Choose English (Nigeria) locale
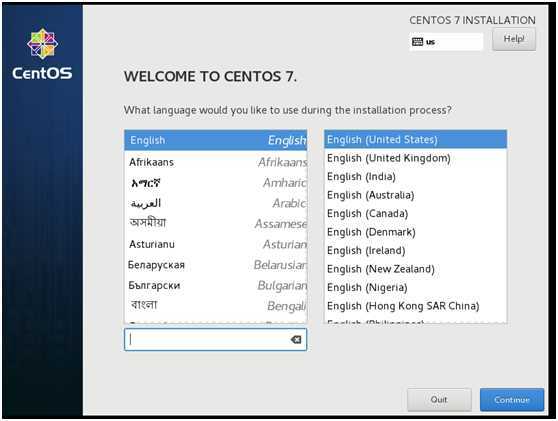Viewport: 558px width, 421px height. pyautogui.click(x=415, y=288)
